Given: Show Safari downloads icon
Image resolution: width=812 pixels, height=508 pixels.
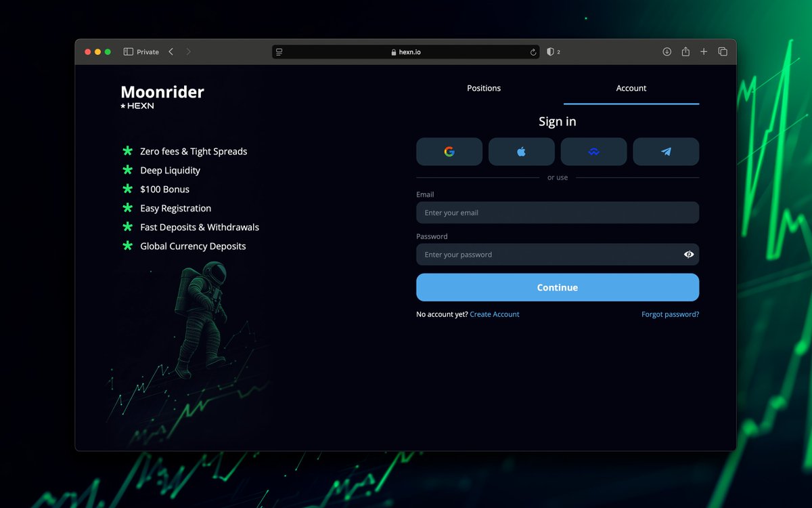Looking at the screenshot, I should pyautogui.click(x=667, y=51).
